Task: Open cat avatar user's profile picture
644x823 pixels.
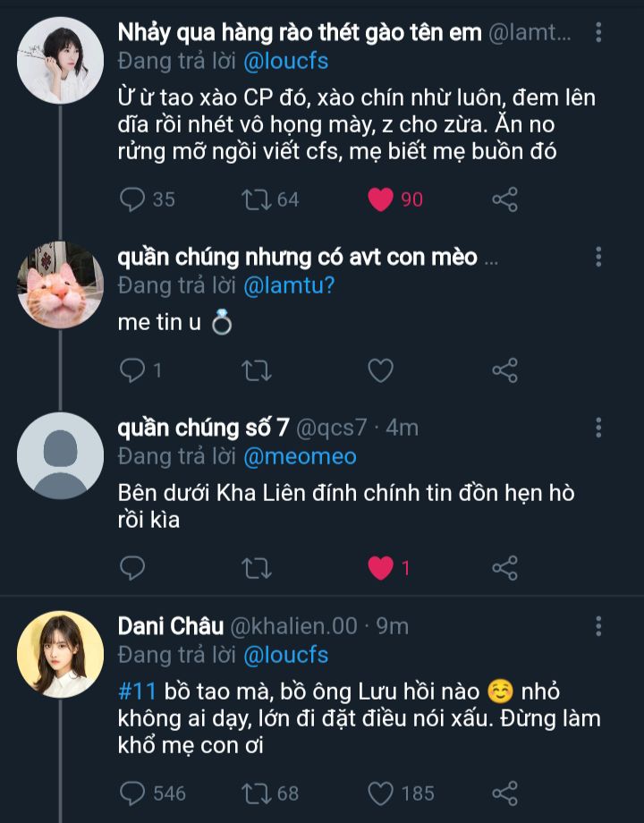Action: pyautogui.click(x=60, y=285)
